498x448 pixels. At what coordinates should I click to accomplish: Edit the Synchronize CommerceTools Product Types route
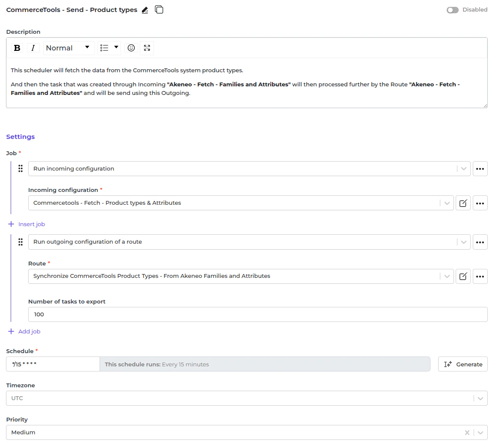pyautogui.click(x=463, y=276)
